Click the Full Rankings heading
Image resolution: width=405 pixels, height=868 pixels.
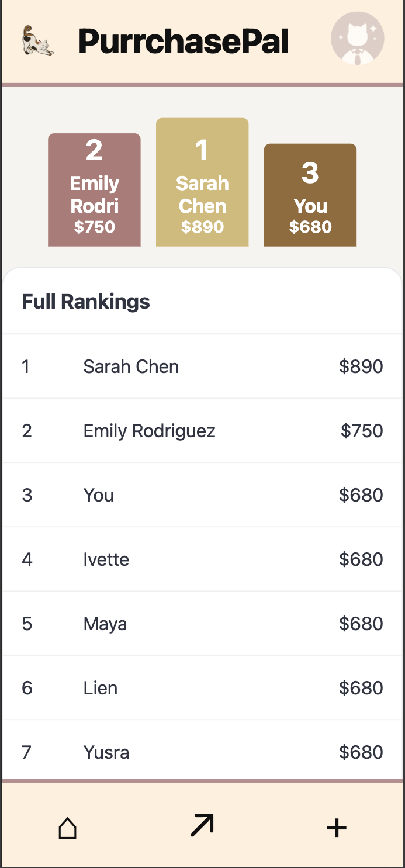86,302
